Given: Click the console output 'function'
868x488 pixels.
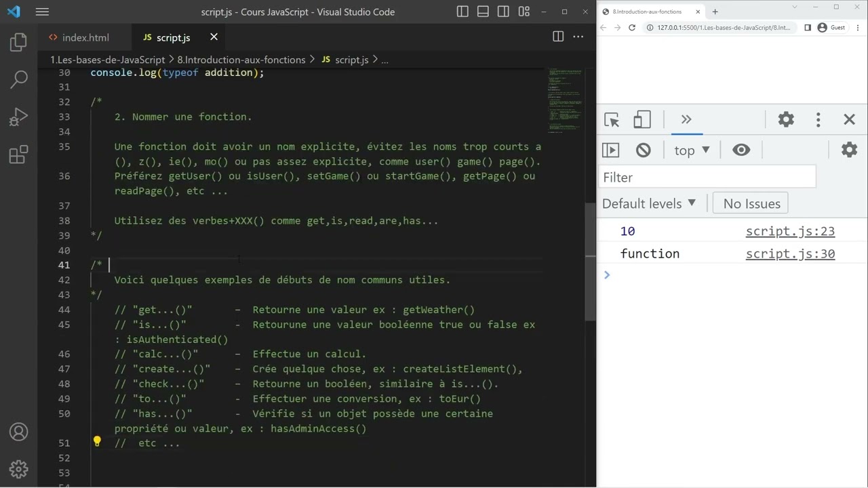Looking at the screenshot, I should tap(650, 253).
